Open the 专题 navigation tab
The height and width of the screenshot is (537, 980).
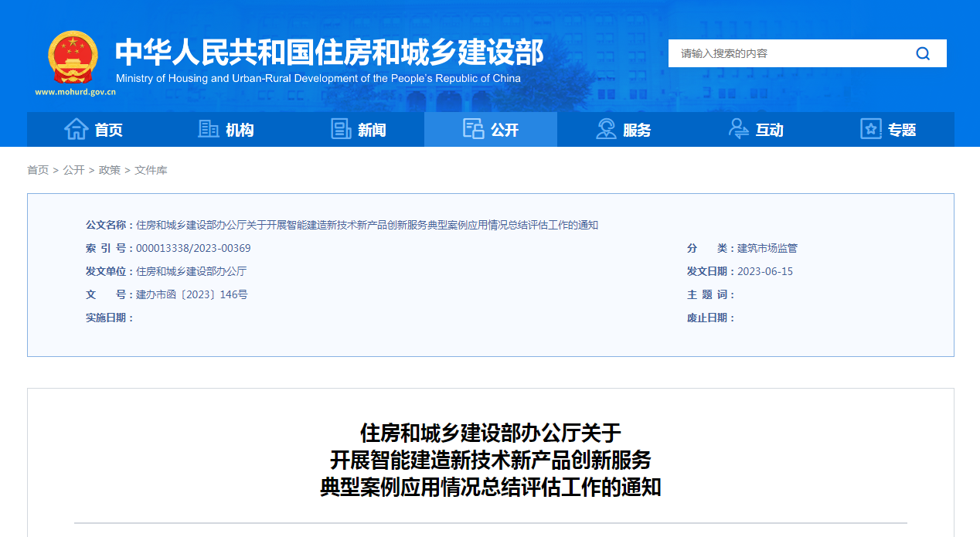click(x=888, y=130)
